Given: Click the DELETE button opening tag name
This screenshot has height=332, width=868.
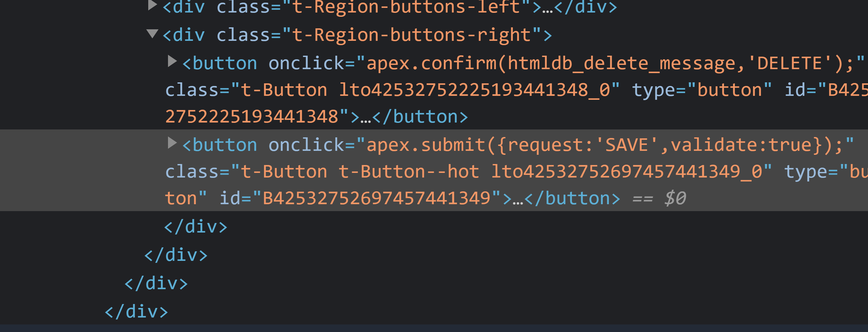Looking at the screenshot, I should (x=225, y=63).
